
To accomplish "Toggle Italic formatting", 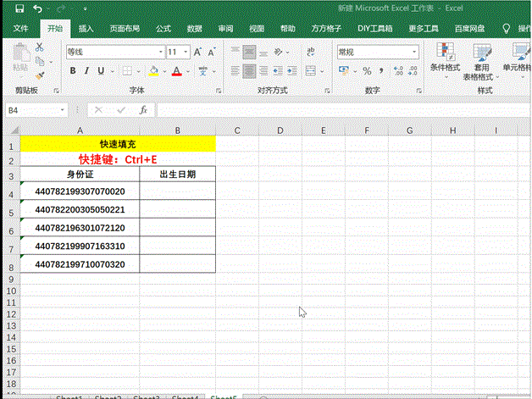I will 87,71.
